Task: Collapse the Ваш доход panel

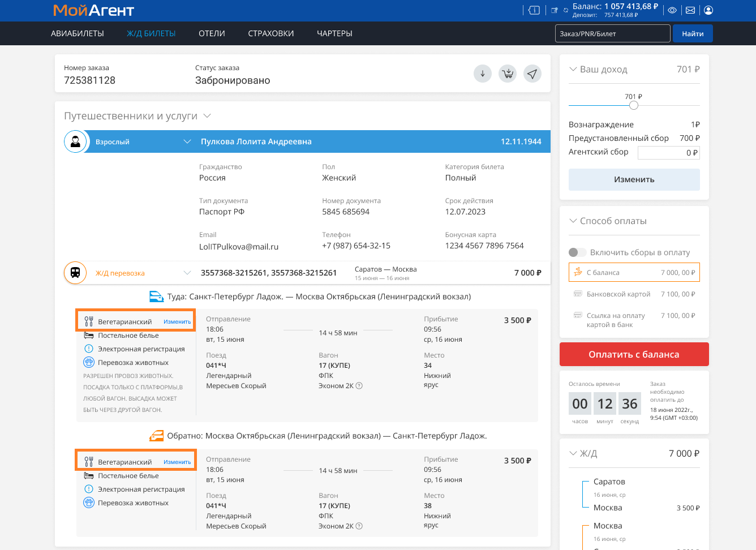Action: [x=573, y=69]
